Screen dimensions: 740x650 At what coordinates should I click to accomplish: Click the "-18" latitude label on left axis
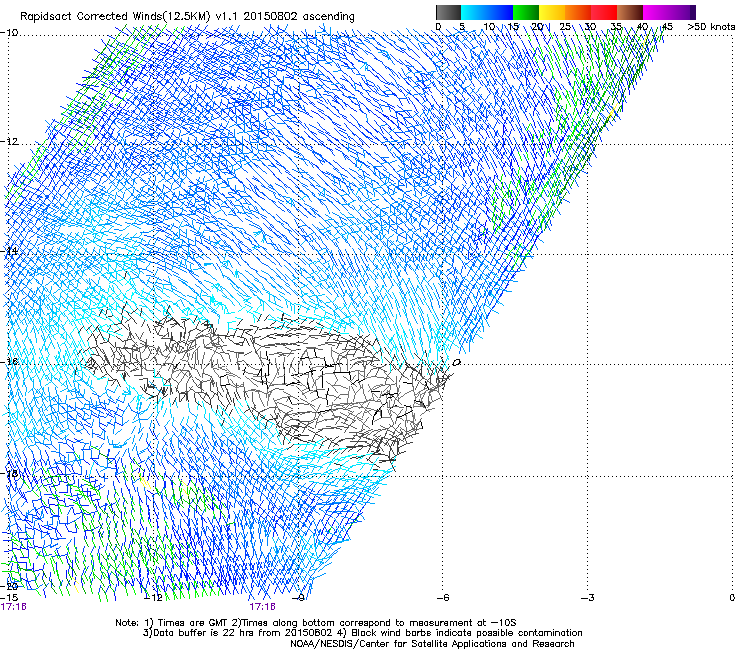pos(9,473)
